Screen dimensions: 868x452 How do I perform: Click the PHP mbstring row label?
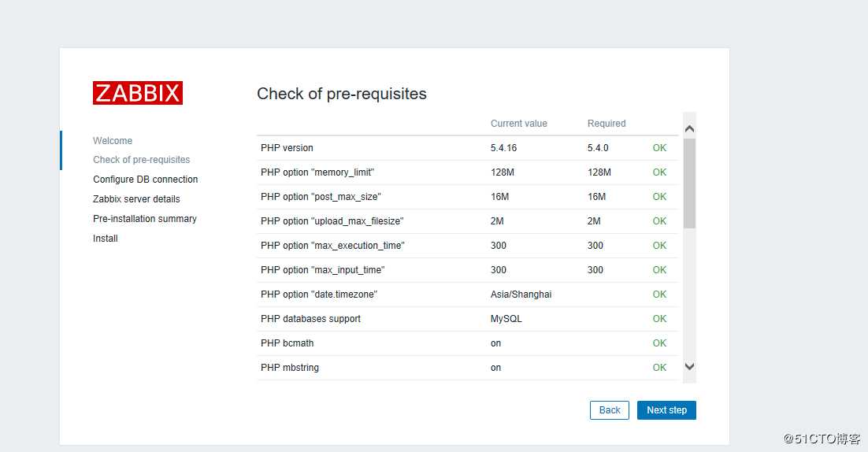click(x=290, y=367)
